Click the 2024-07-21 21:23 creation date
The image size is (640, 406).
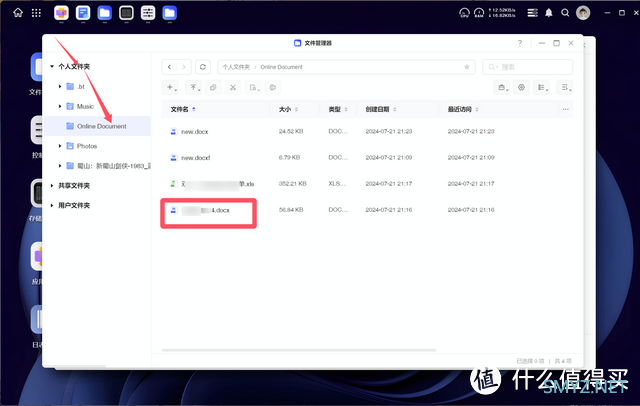pyautogui.click(x=389, y=131)
